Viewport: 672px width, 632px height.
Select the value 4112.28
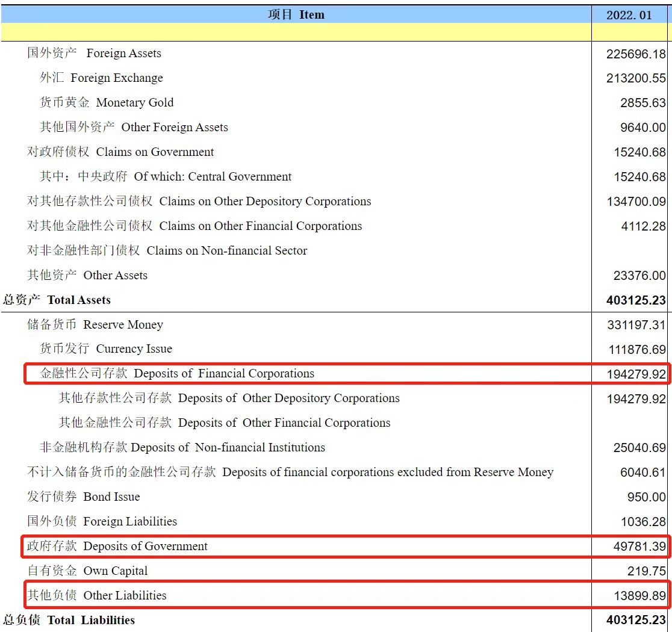pyautogui.click(x=643, y=226)
